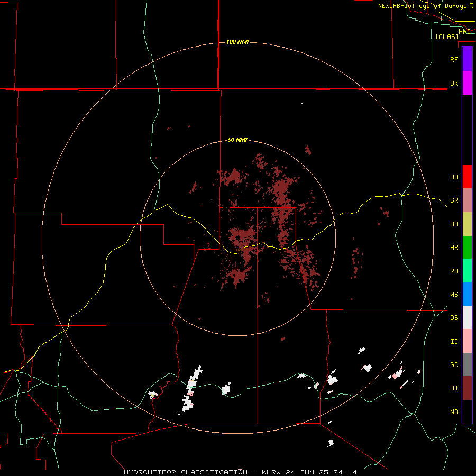Viewport: 476px width, 476px height.
Task: Click the RA light green swatch
Action: tap(467, 271)
